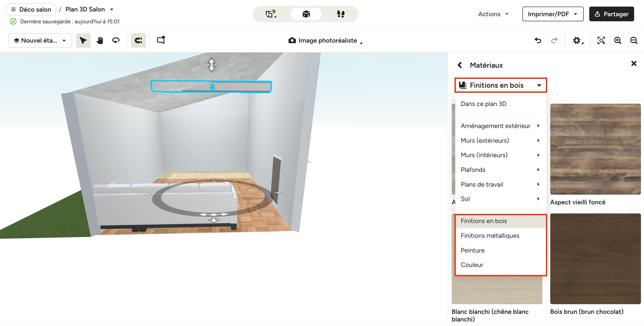
Task: Expand the Actions dropdown menu
Action: [x=493, y=14]
